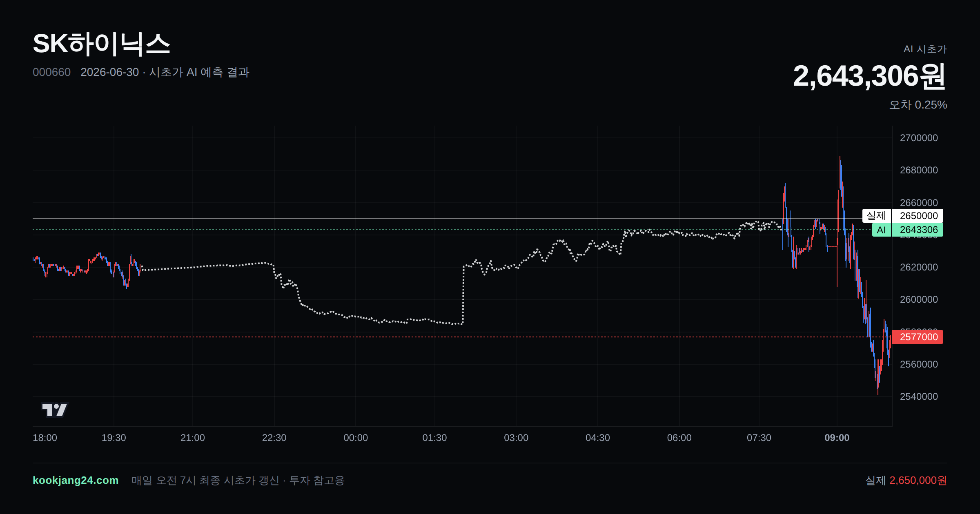980x514 pixels.
Task: Click the 06:00 time axis label
Action: (x=679, y=438)
